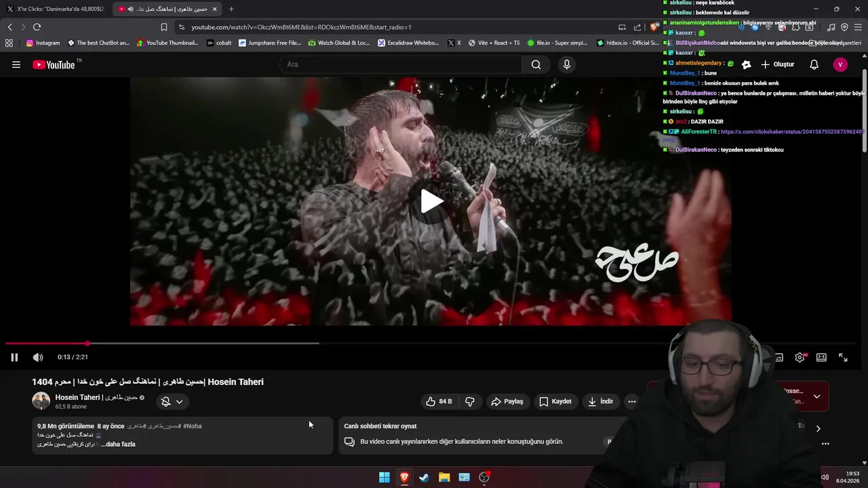Image resolution: width=868 pixels, height=488 pixels.
Task: Mute audio on the YouTube tab
Action: pos(130,9)
